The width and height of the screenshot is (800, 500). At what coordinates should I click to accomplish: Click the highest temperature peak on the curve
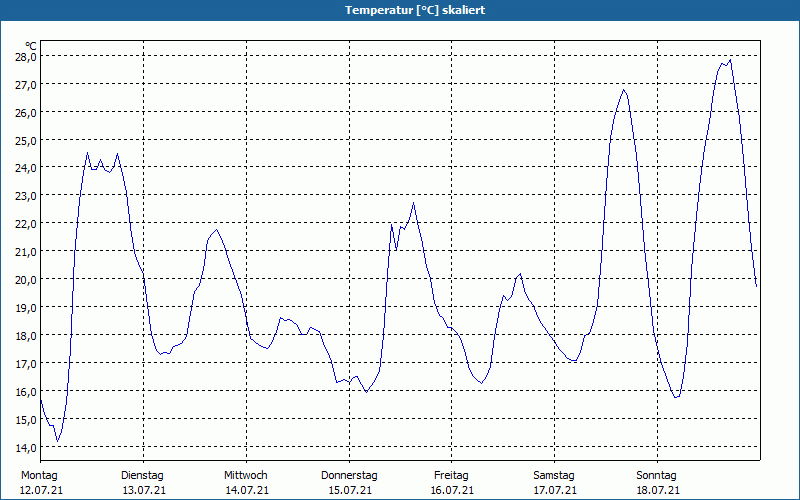click(x=730, y=60)
